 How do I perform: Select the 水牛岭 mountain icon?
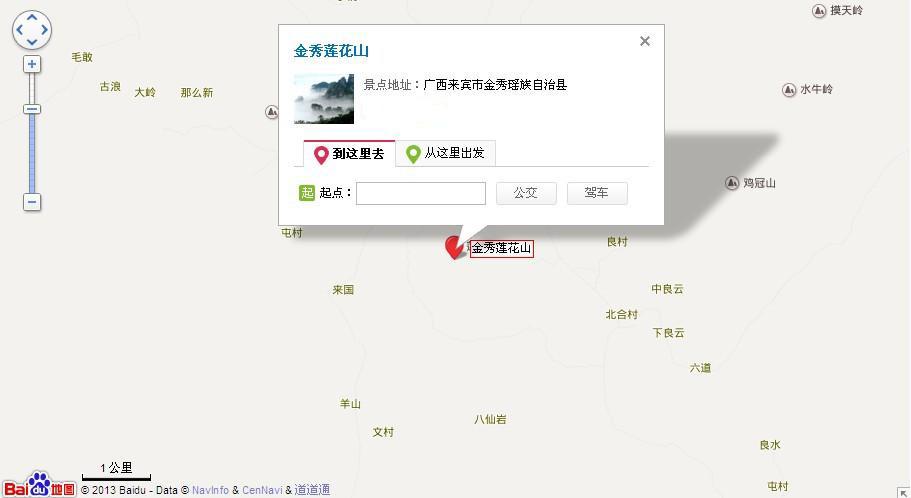[789, 89]
